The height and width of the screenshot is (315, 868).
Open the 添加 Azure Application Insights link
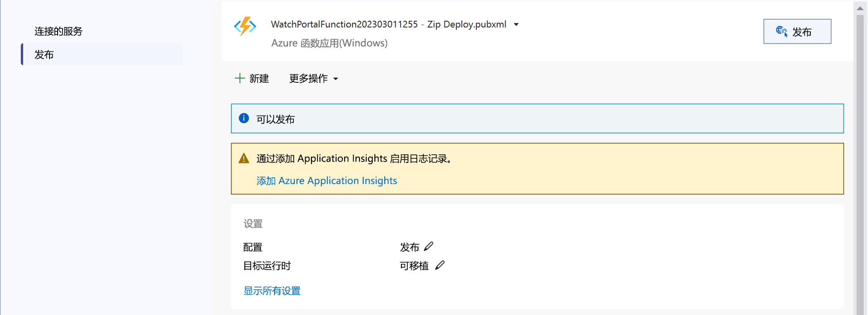(327, 181)
